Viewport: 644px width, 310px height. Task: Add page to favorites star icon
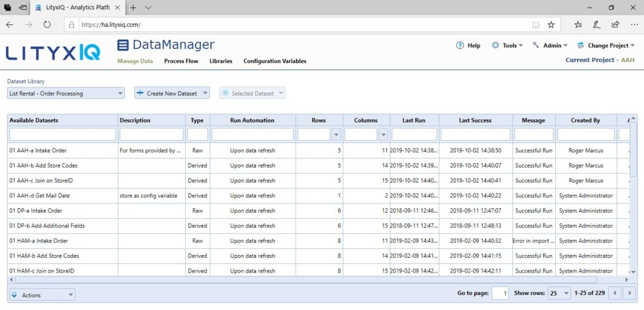coord(551,25)
